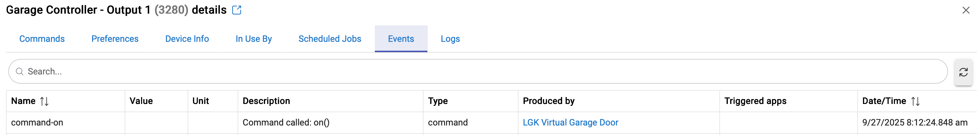Select the Device Info tab
Screen dimensions: 980x135
click(187, 39)
